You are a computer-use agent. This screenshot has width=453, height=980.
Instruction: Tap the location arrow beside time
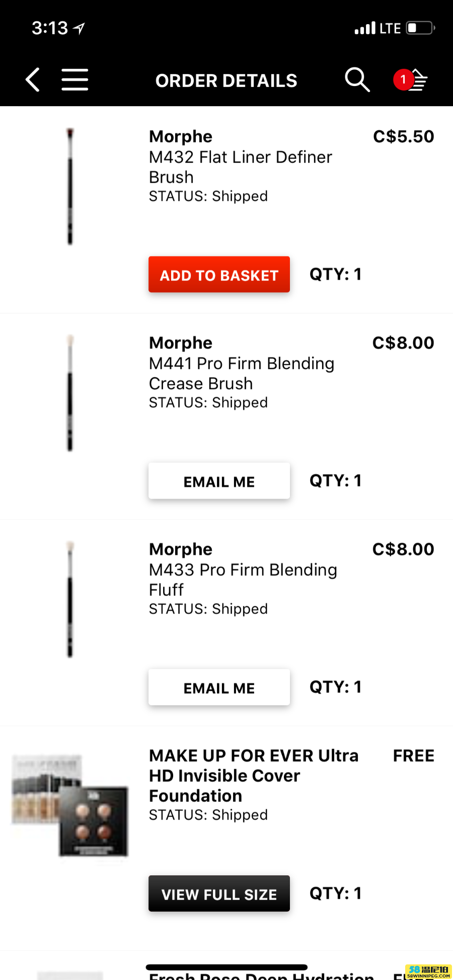point(79,28)
